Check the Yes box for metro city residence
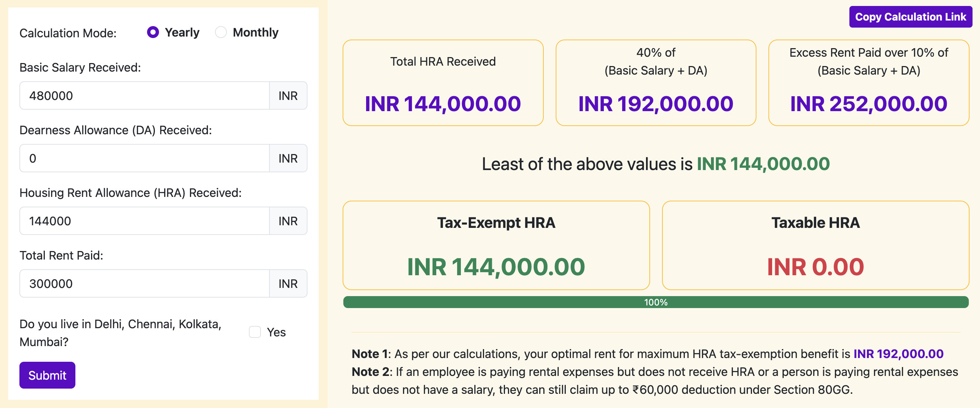980x408 pixels. coord(254,332)
